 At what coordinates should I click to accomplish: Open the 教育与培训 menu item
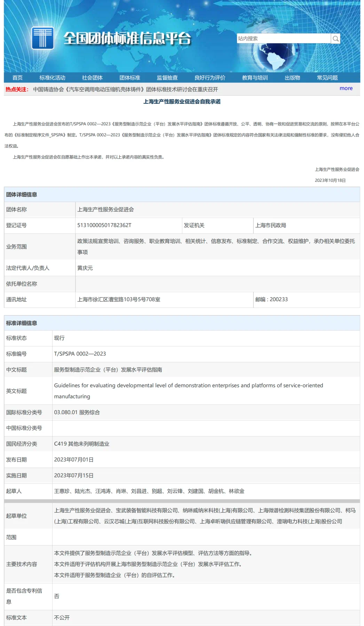[x=255, y=78]
